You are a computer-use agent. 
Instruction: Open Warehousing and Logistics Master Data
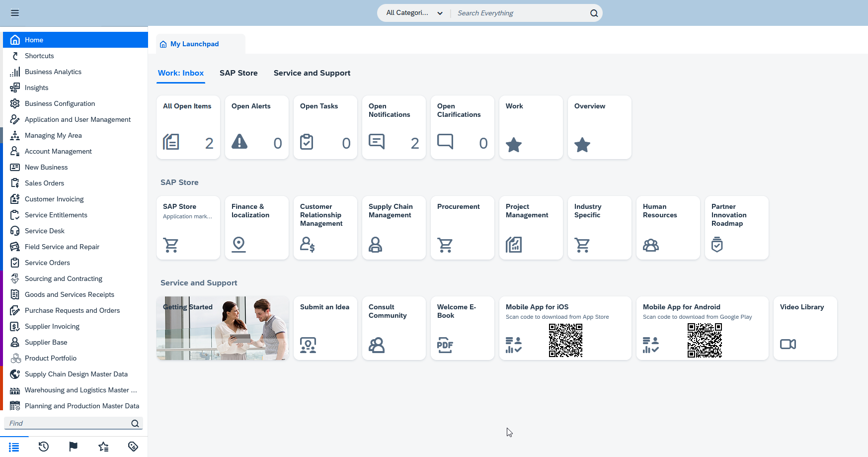tap(76, 390)
